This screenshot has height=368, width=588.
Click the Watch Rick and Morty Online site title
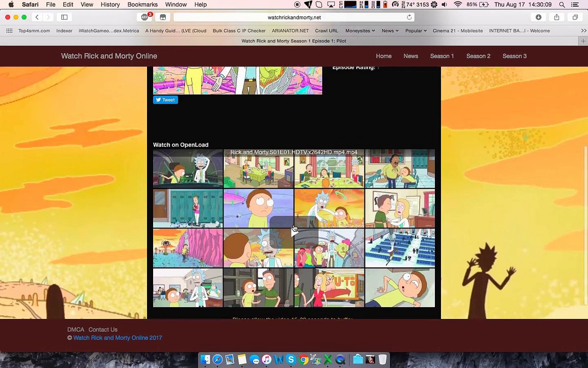point(109,56)
